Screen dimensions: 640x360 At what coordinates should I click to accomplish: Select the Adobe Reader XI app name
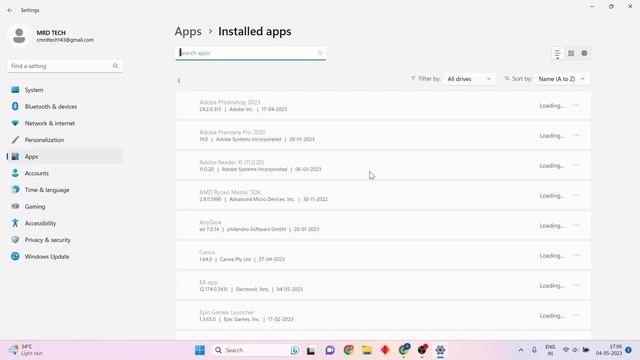(231, 162)
